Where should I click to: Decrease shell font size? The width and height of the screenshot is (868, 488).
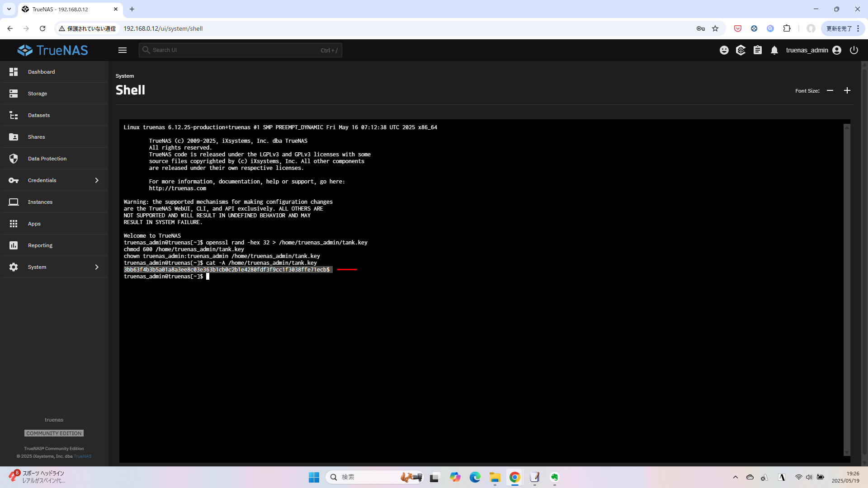[x=830, y=91]
